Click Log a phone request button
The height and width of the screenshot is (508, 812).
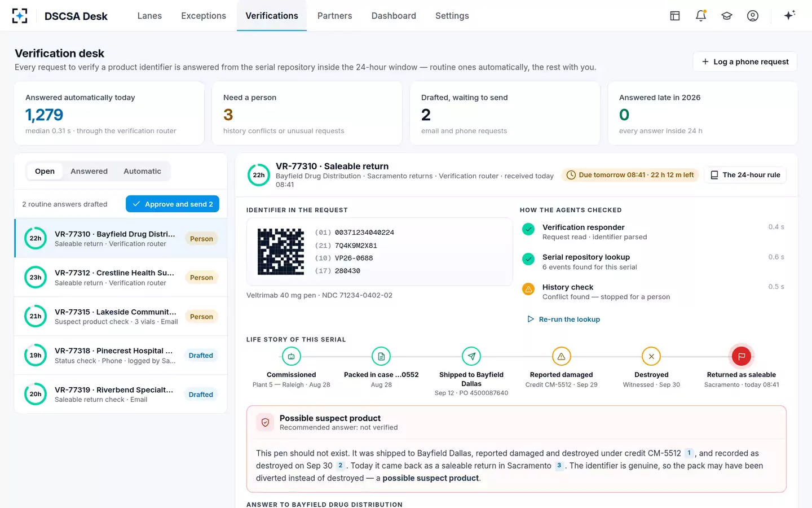pyautogui.click(x=745, y=62)
